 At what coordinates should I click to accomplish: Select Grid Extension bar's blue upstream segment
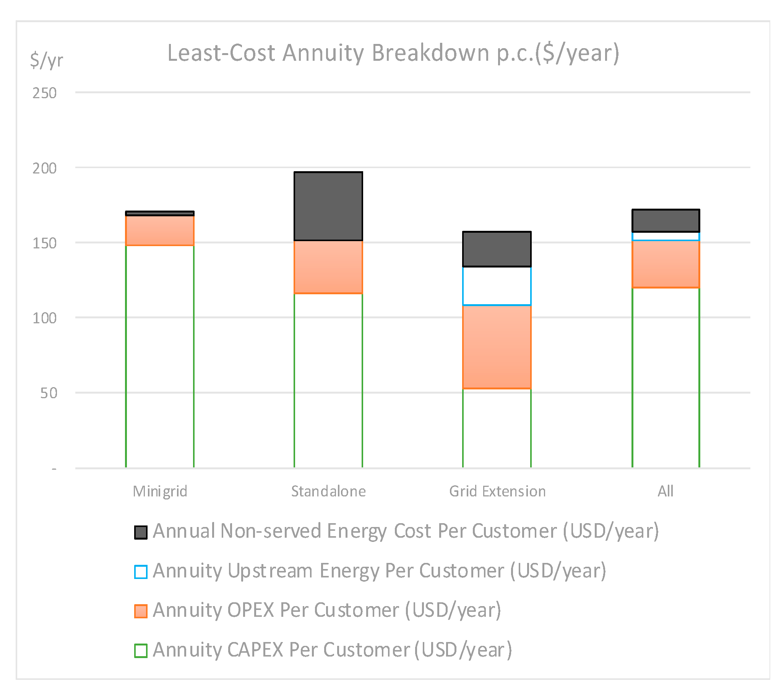[497, 285]
